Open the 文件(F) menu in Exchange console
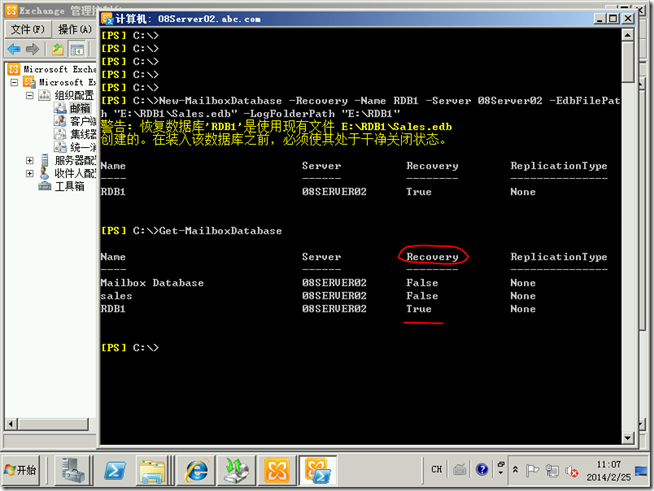 27,29
